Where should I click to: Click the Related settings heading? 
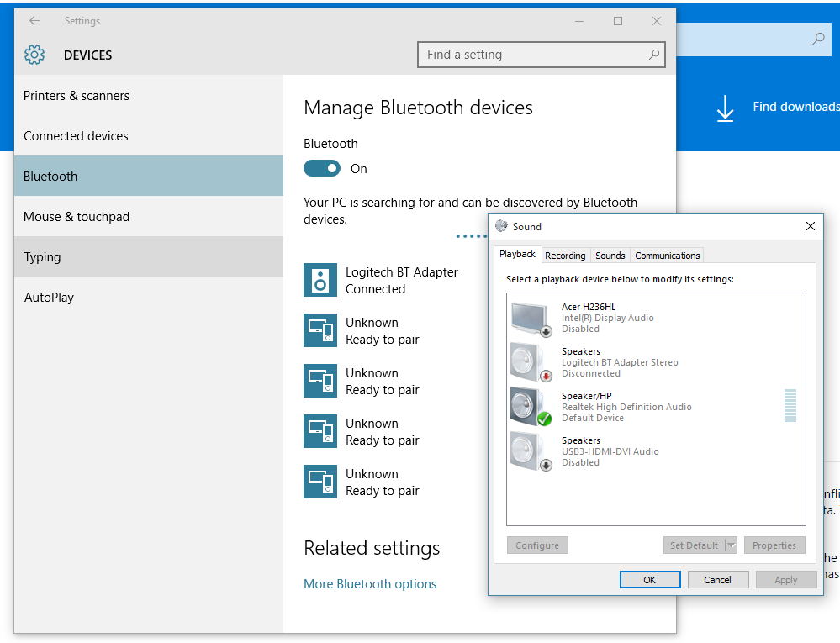point(372,548)
